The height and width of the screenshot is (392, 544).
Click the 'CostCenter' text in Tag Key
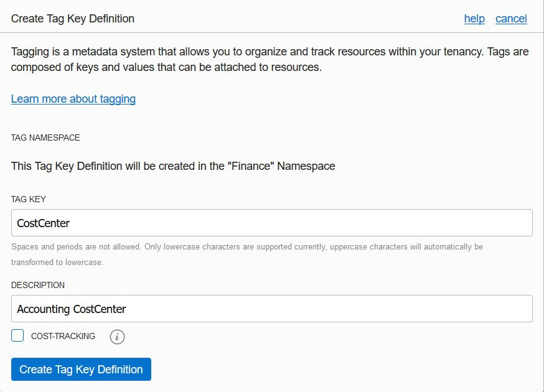[x=44, y=223]
